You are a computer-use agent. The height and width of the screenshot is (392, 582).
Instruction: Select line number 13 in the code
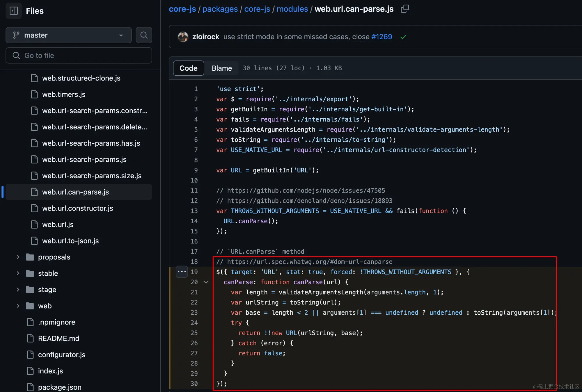tap(194, 211)
